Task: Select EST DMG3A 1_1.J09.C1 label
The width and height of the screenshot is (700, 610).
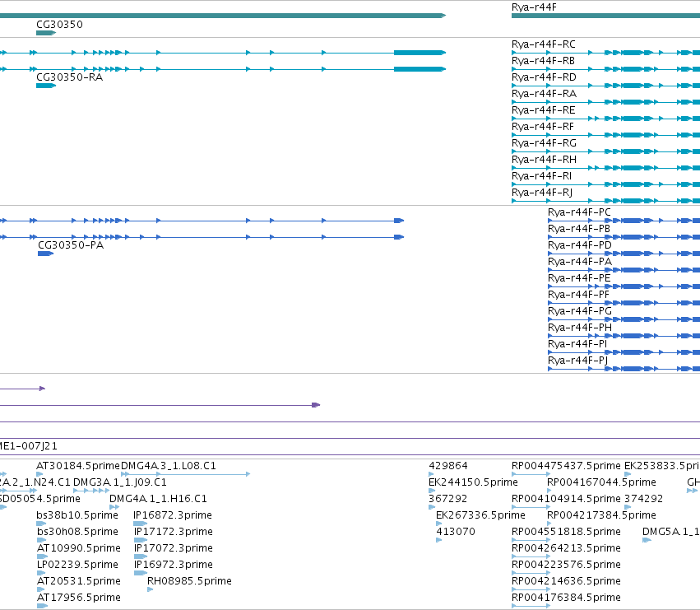Action: tap(119, 482)
